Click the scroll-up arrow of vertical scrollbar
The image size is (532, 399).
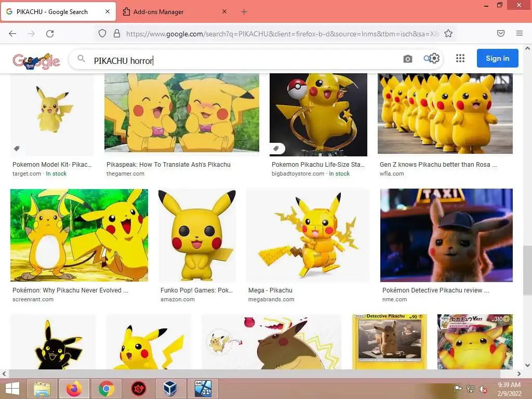coord(528,48)
